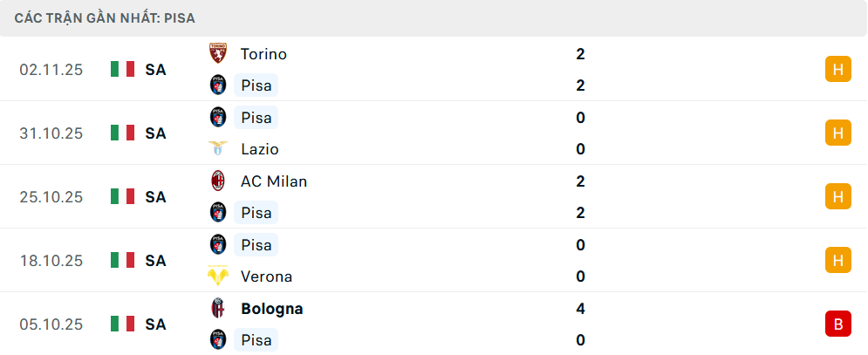Click Italy flag on the 05.10.25 row
Viewport: 868px width, 355px height.
[x=123, y=324]
